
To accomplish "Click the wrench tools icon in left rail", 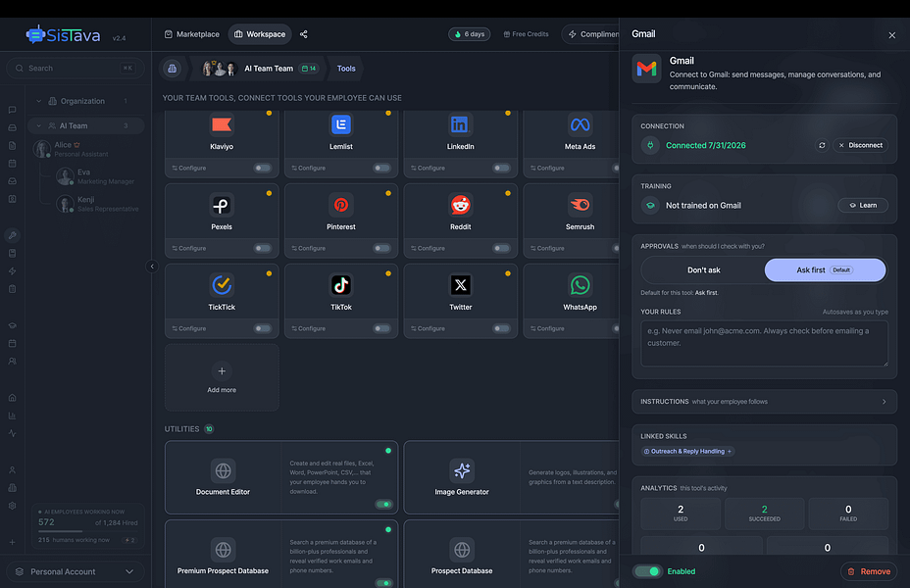I will pos(12,235).
